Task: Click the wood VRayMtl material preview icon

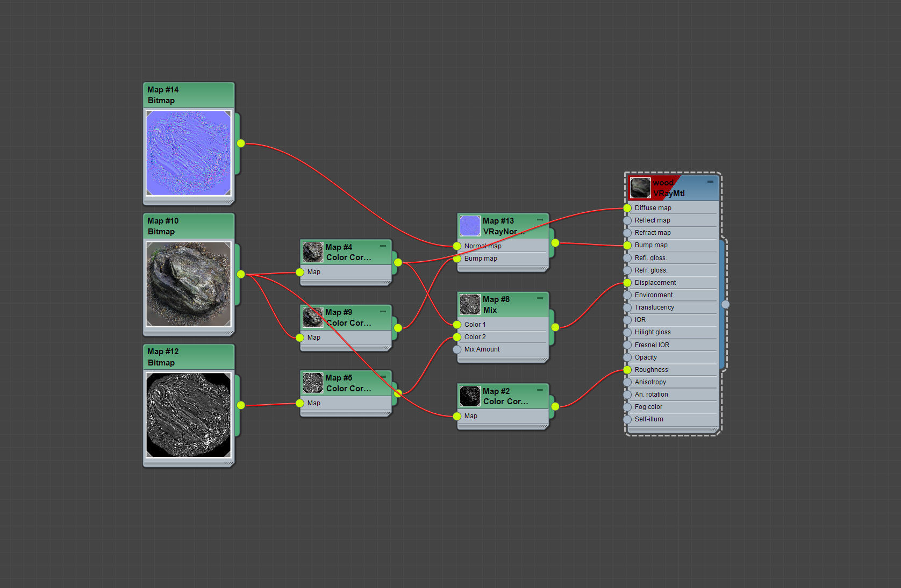Action: pos(640,188)
